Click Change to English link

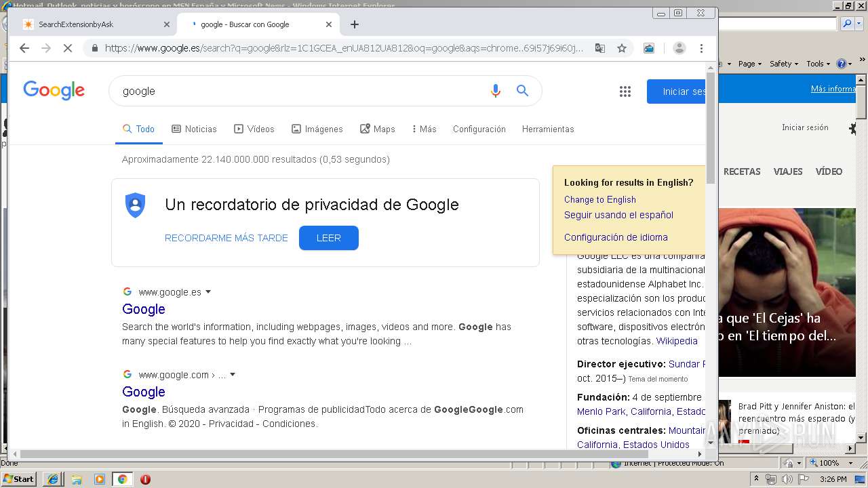tap(600, 199)
